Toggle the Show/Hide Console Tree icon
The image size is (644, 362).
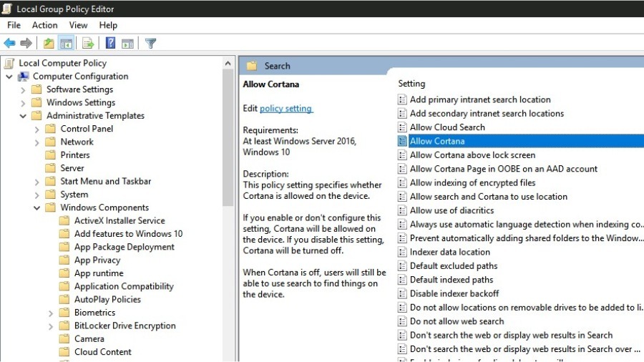(65, 43)
